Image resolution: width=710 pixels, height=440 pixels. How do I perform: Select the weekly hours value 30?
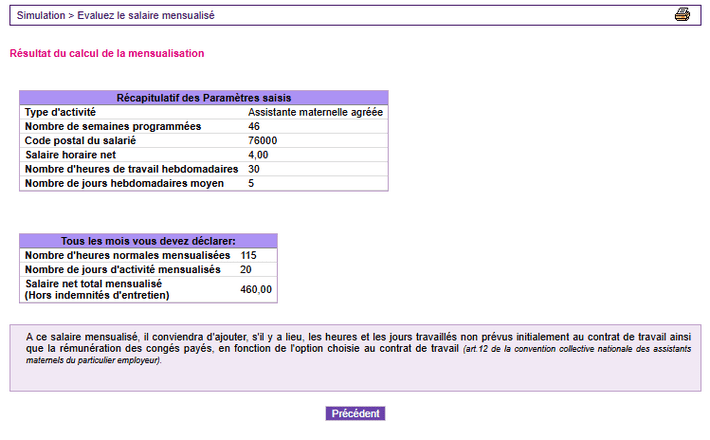254,169
